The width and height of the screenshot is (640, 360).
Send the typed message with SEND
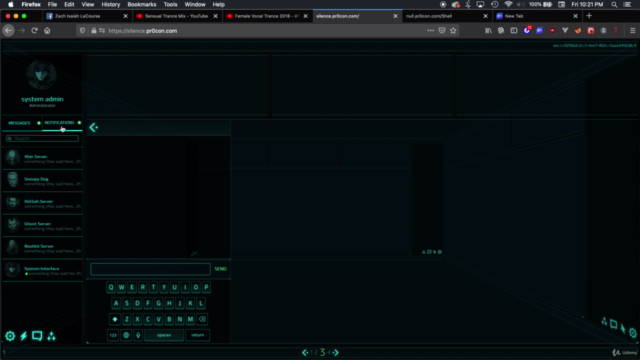(x=220, y=269)
